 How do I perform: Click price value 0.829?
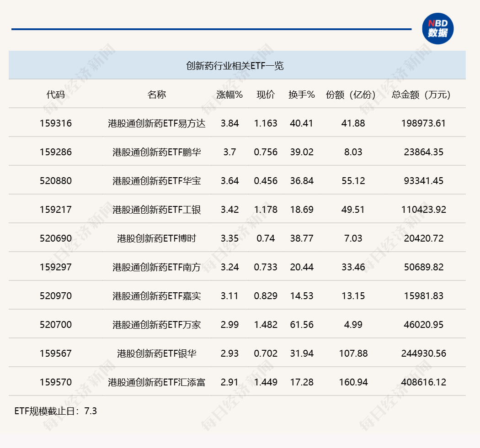pos(266,296)
